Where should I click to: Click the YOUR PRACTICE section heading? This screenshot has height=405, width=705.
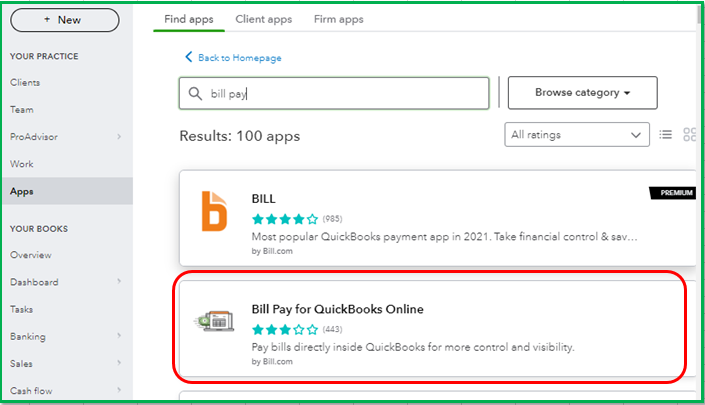[x=44, y=56]
